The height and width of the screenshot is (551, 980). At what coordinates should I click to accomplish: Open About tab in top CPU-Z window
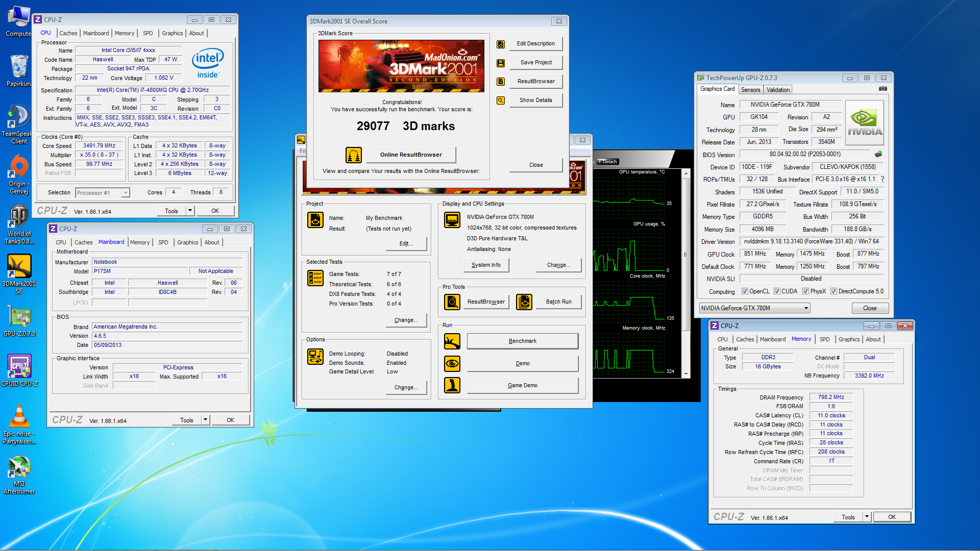197,33
